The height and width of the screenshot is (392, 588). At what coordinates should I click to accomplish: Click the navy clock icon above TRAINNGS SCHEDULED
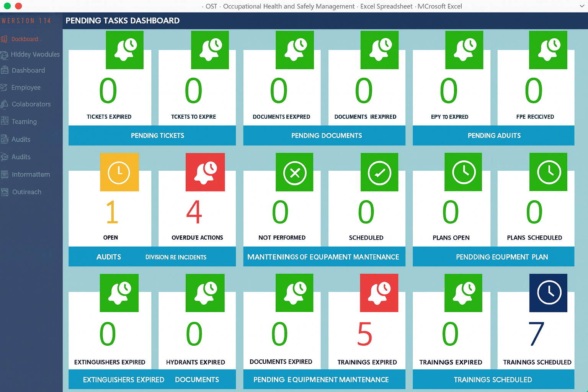tap(548, 293)
